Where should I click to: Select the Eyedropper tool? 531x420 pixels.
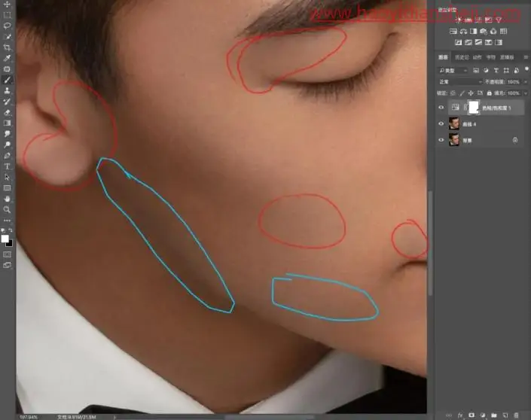(x=7, y=58)
